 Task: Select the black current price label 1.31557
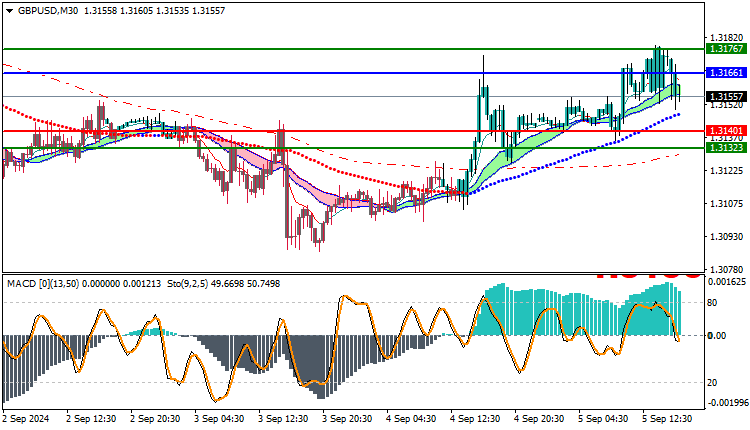tap(727, 97)
